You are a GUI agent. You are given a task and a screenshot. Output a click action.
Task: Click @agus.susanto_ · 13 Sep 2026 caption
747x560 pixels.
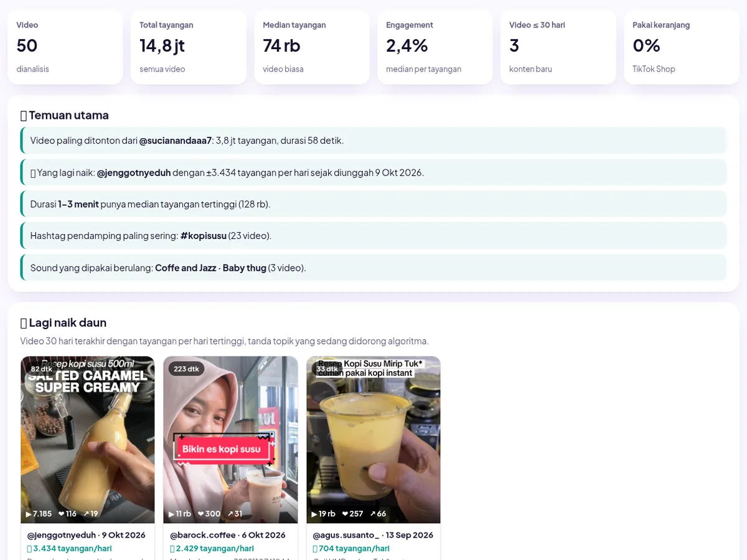(x=373, y=535)
